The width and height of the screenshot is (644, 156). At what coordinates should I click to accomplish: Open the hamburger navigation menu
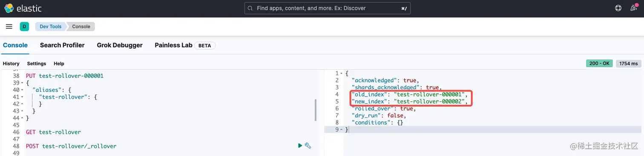click(x=9, y=26)
